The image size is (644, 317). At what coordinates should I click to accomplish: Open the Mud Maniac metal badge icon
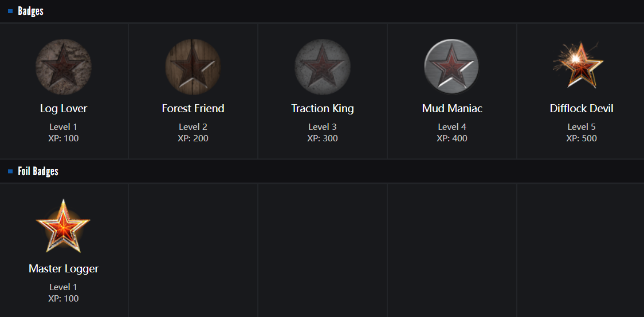pyautogui.click(x=452, y=66)
